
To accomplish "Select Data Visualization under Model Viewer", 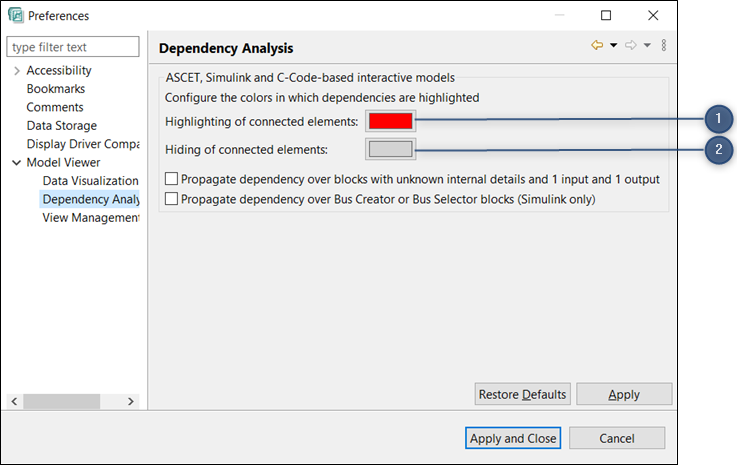I will [90, 181].
